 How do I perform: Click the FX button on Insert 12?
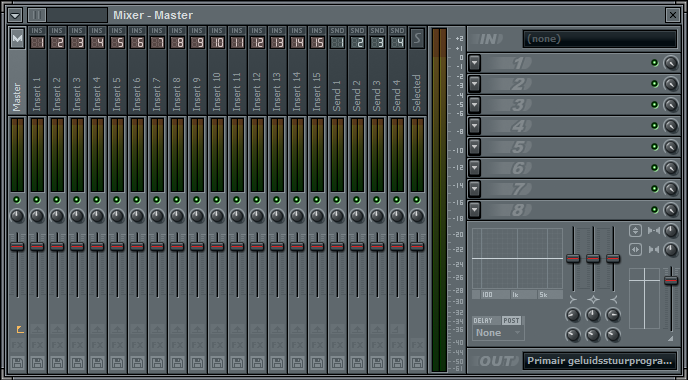pyautogui.click(x=257, y=345)
